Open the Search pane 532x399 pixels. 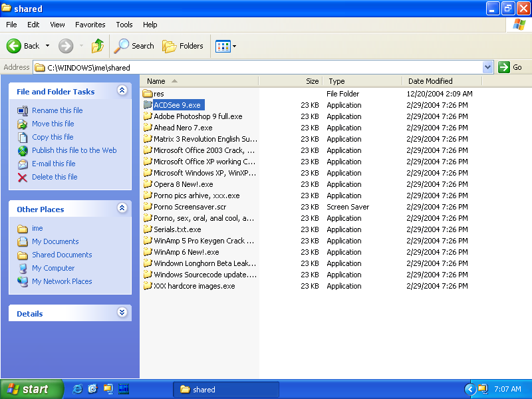tap(134, 46)
